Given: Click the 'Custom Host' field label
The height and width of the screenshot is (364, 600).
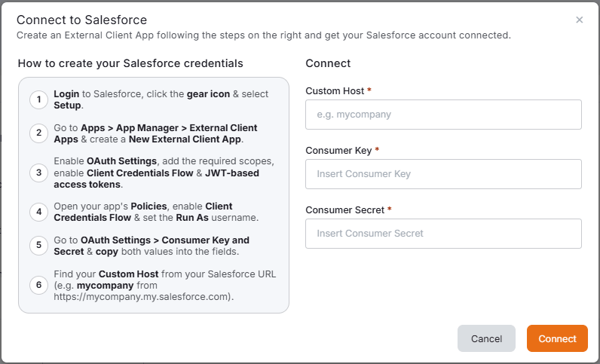Looking at the screenshot, I should click(x=335, y=91).
